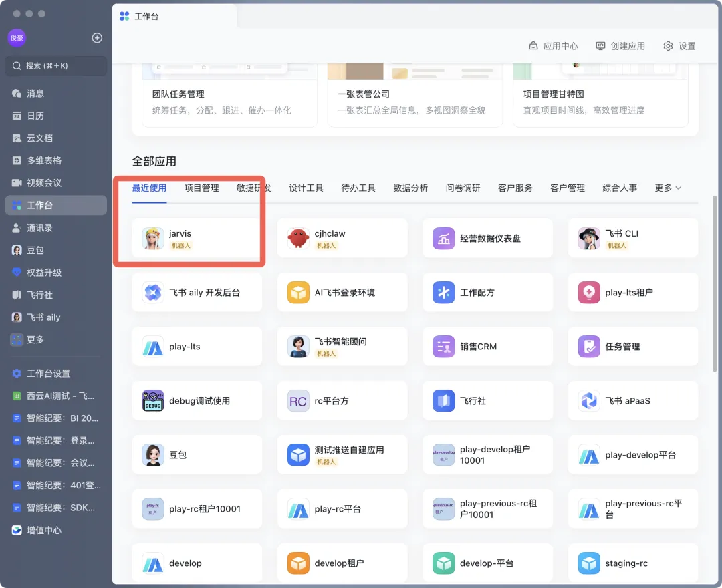Click the 搜索 search field
The height and width of the screenshot is (588, 722).
pos(55,65)
